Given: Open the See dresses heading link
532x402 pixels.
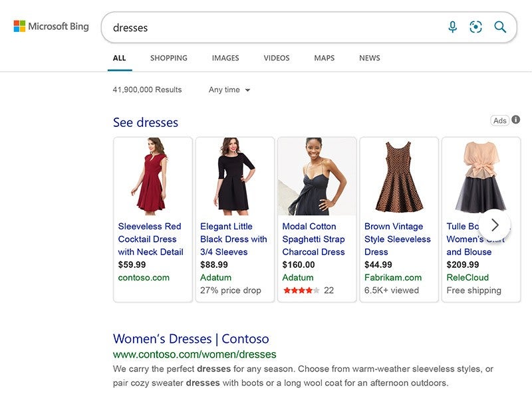Looking at the screenshot, I should [x=146, y=122].
